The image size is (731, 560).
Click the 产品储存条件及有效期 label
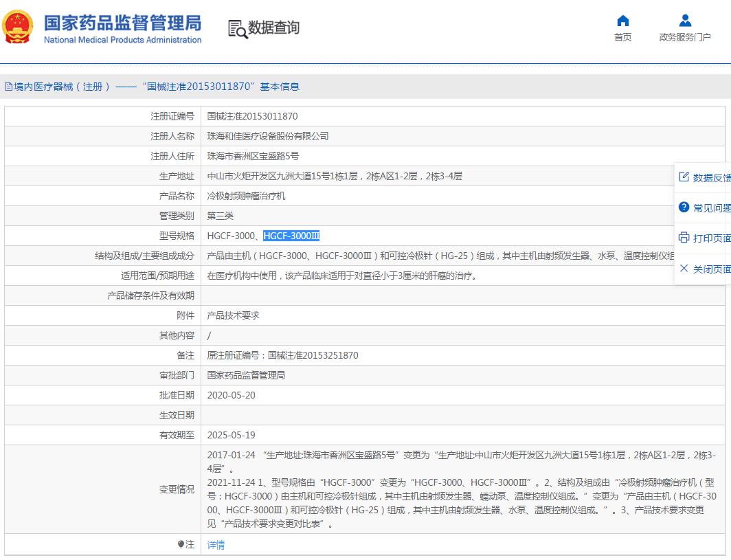coord(150,295)
